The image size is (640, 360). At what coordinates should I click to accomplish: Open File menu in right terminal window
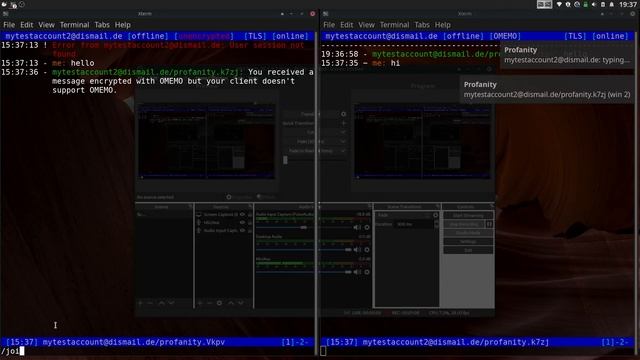coord(329,25)
